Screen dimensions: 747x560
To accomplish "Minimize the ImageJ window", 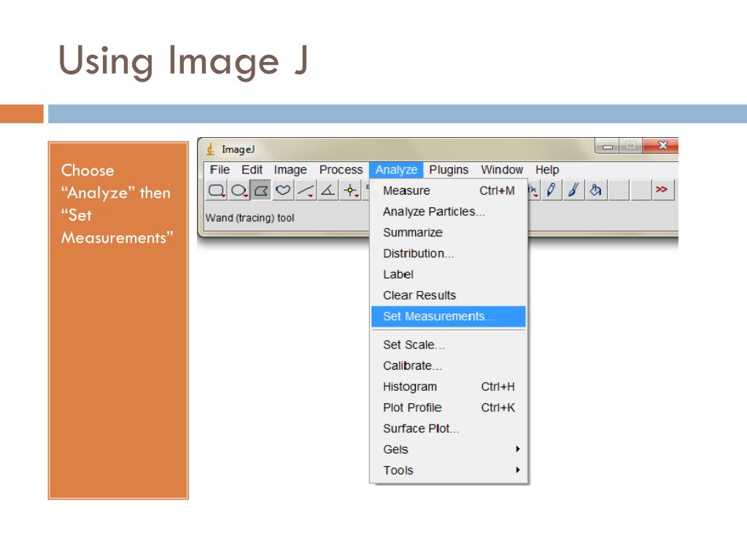I will click(608, 146).
